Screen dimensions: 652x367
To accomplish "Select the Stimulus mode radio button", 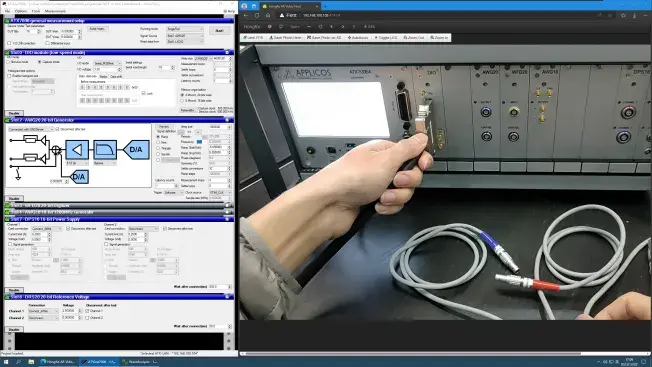I will [8, 62].
